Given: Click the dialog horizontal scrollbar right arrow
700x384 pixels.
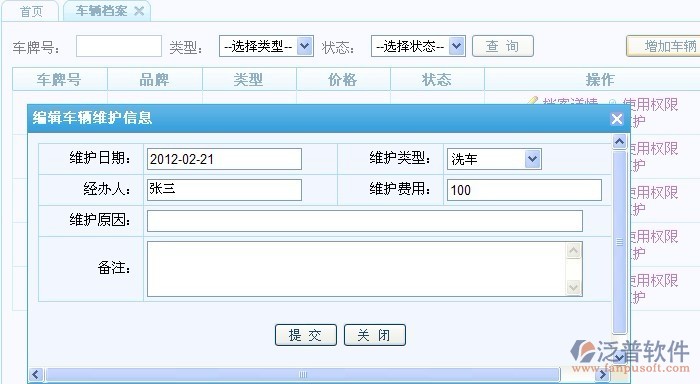Looking at the screenshot, I should (x=603, y=374).
